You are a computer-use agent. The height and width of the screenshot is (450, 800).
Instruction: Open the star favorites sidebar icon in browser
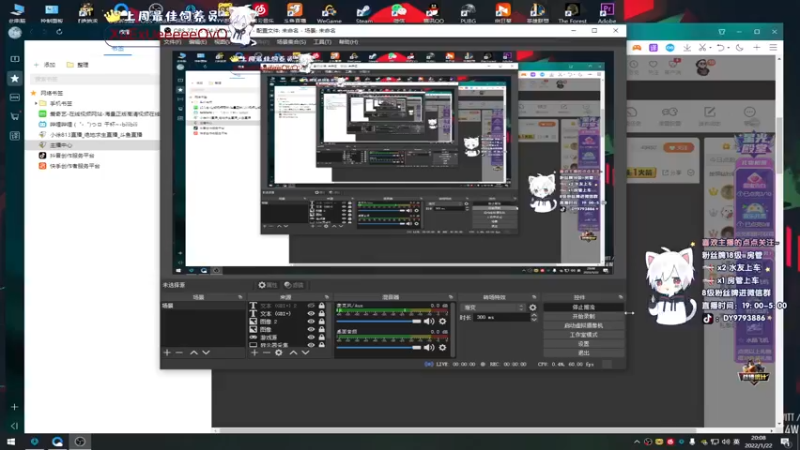(x=14, y=78)
